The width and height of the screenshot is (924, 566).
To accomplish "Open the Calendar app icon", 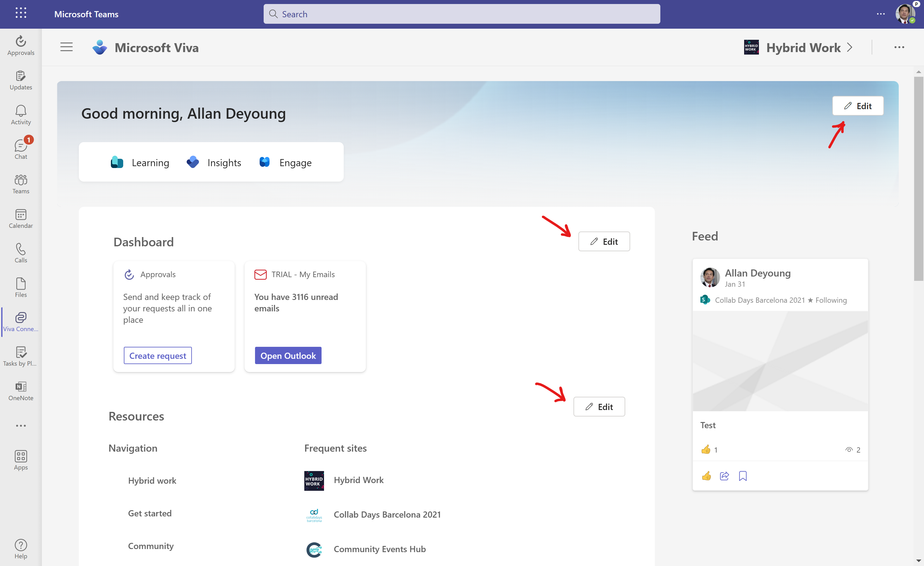I will [21, 219].
